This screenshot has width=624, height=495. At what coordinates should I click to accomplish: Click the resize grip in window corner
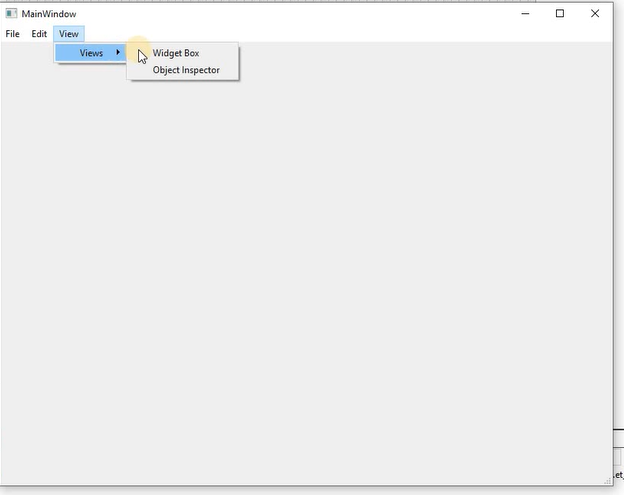pos(608,479)
